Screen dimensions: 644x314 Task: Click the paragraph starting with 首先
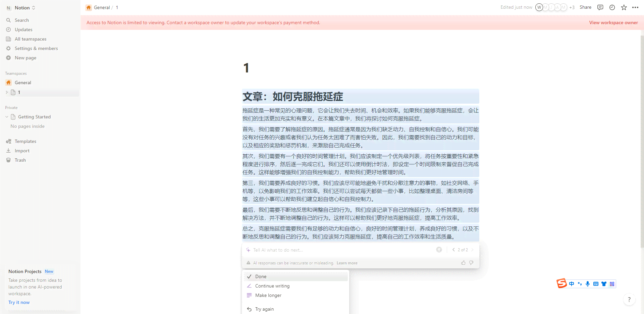tap(361, 137)
